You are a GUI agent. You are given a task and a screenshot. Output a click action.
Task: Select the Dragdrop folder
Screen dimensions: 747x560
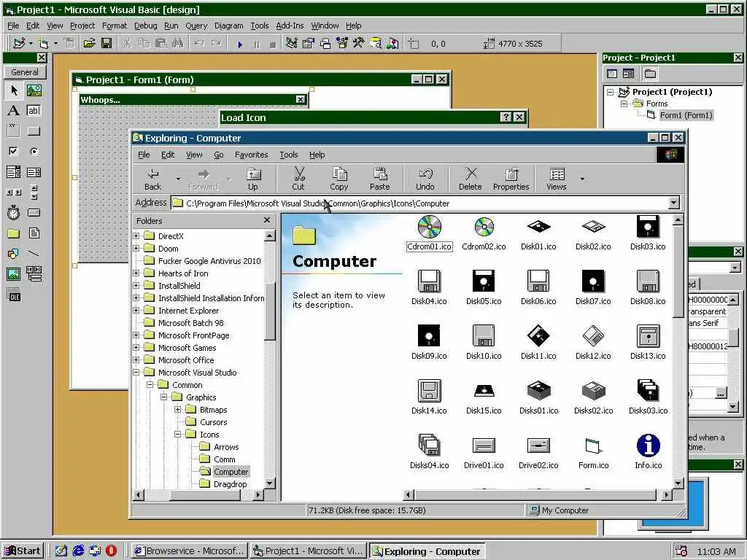pos(230,484)
